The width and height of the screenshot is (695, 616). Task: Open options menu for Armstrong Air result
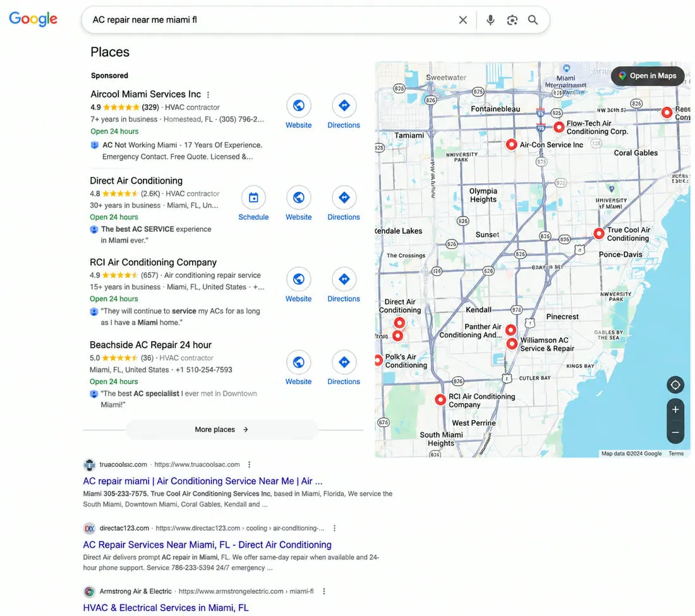tap(324, 591)
